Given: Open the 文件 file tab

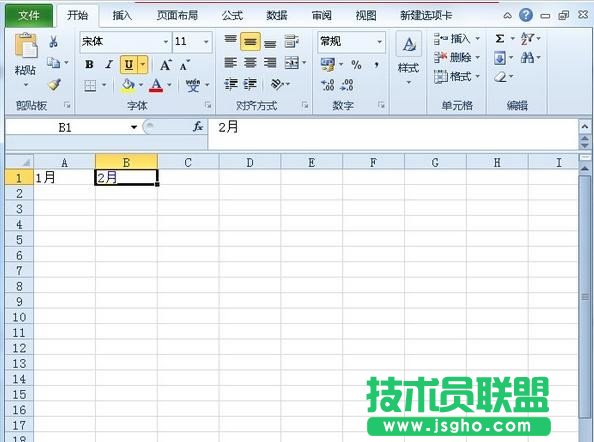Looking at the screenshot, I should [29, 16].
